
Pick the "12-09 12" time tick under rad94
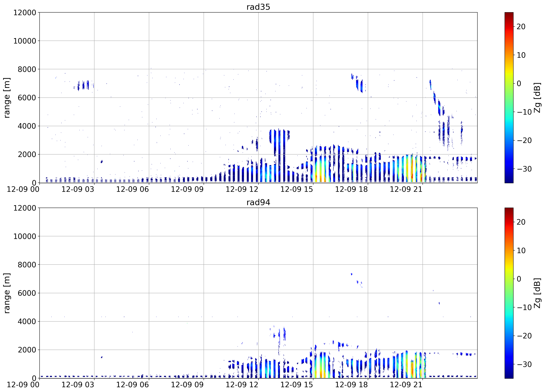242,385
